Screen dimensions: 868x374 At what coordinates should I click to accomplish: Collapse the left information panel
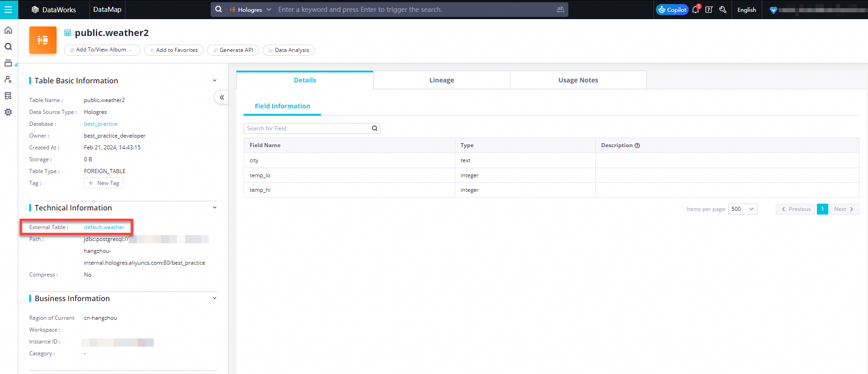click(222, 97)
